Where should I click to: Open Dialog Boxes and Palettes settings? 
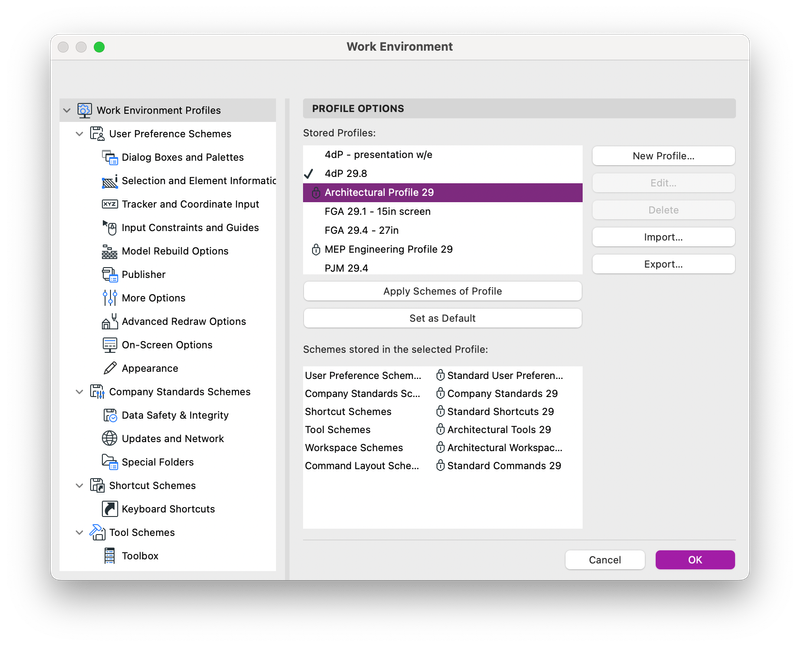pos(183,157)
